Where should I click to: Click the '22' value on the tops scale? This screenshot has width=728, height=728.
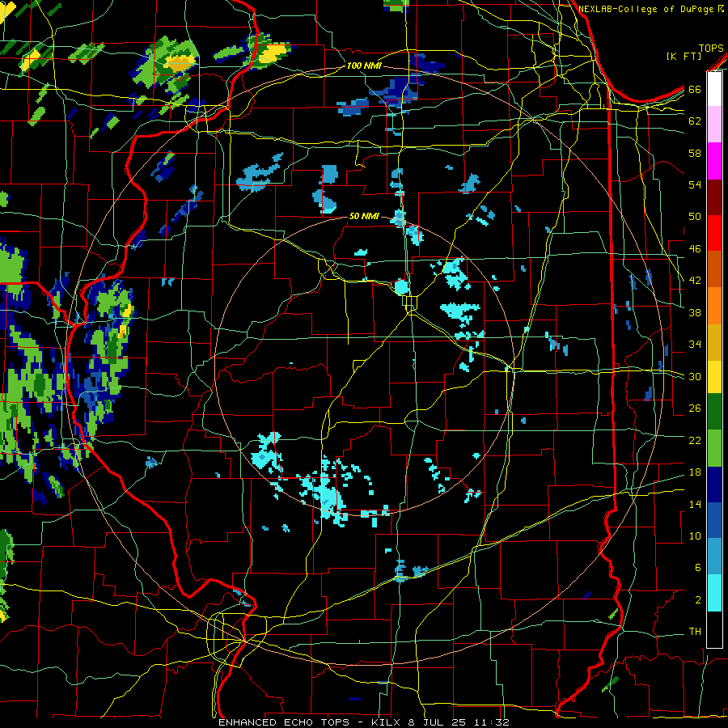coord(695,440)
